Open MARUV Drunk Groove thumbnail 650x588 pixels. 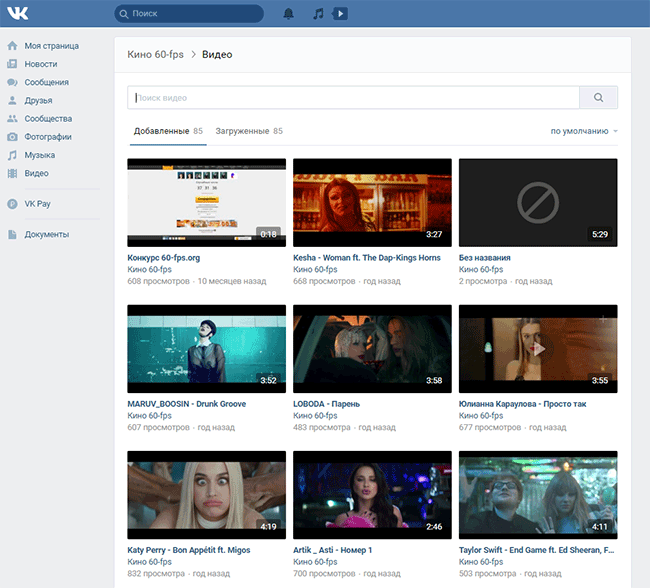pos(206,349)
